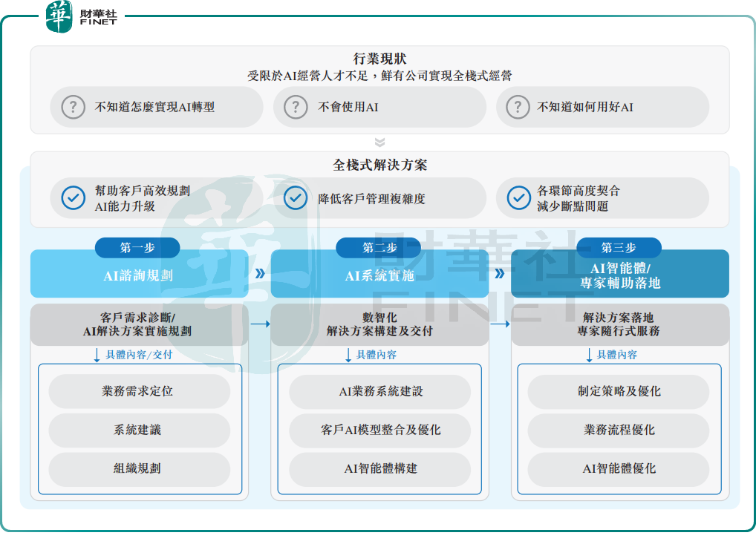Click the 財華社 FINET logo
Screen dimensions: 756x547
82,16
